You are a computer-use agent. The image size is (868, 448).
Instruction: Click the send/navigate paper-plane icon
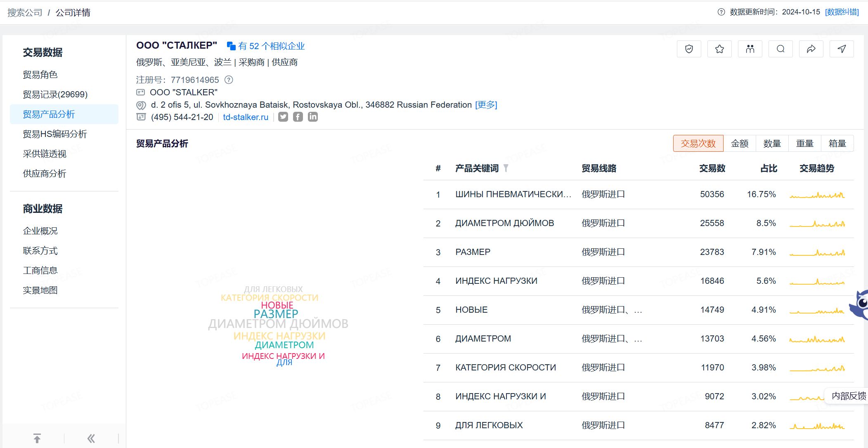pyautogui.click(x=841, y=49)
